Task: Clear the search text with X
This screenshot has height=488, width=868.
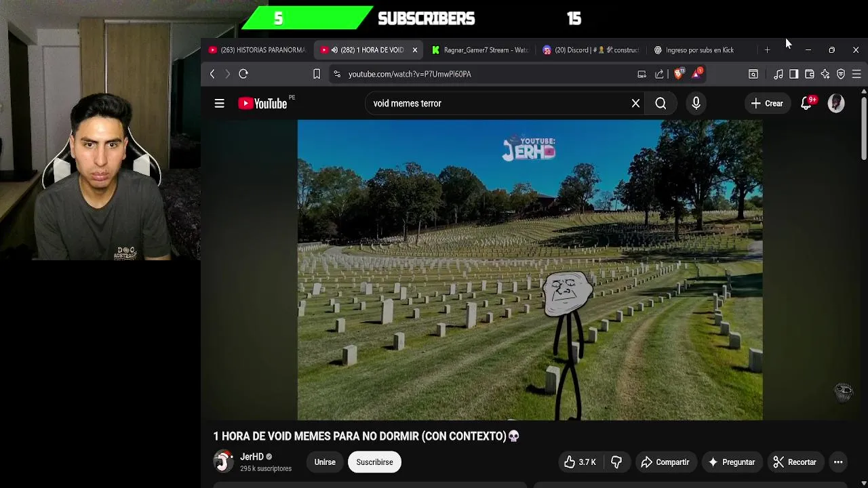Action: point(635,104)
